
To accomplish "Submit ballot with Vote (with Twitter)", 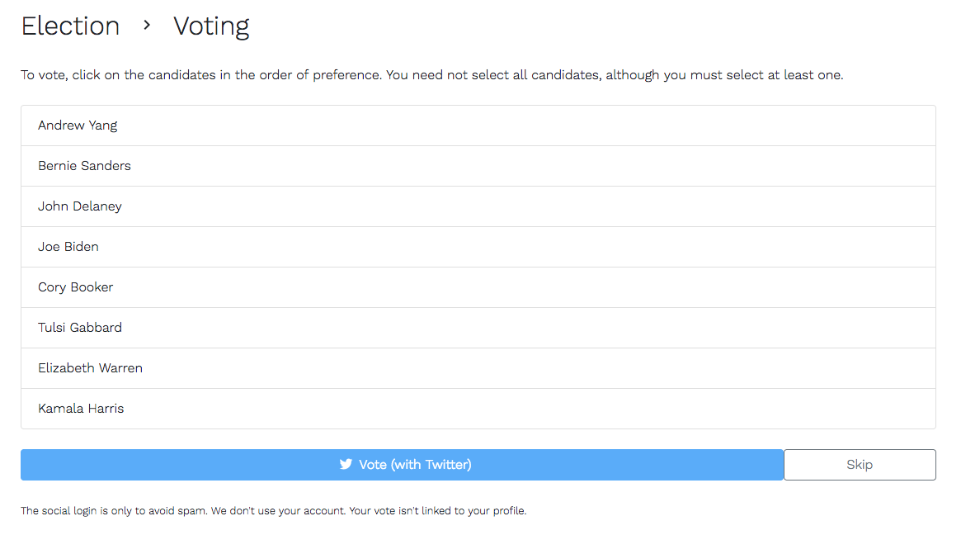I will click(402, 465).
